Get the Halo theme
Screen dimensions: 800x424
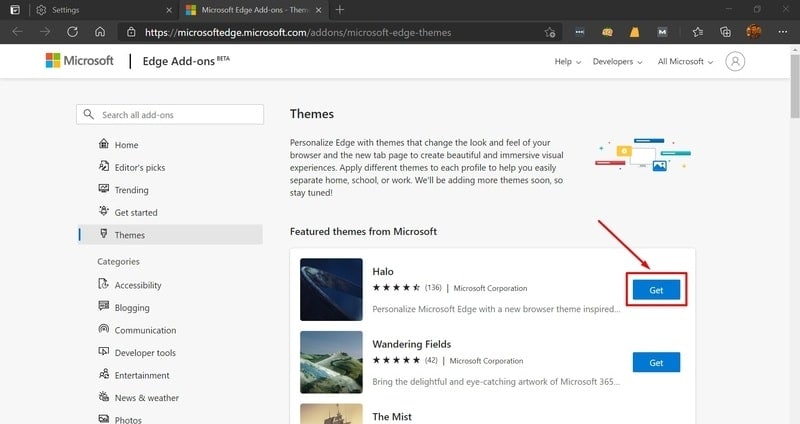(x=656, y=290)
